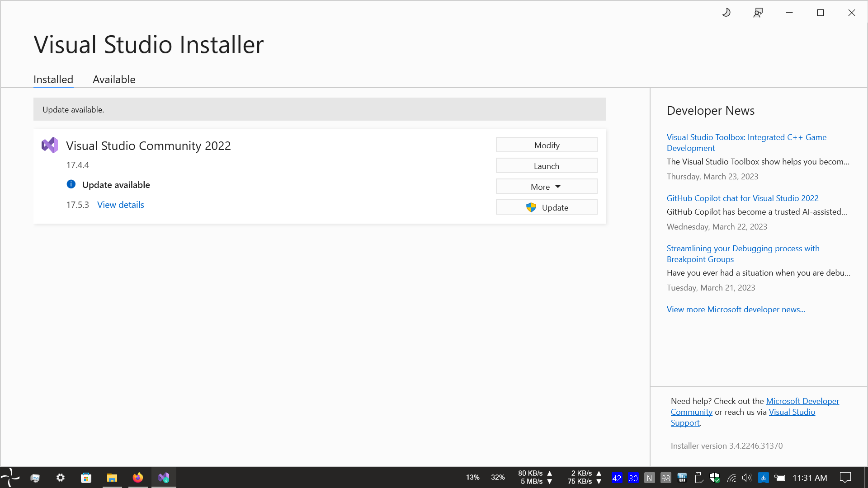Click the 2 KB/s 75 KB/s readout
Viewport: 868px width, 488px height.
(585, 477)
